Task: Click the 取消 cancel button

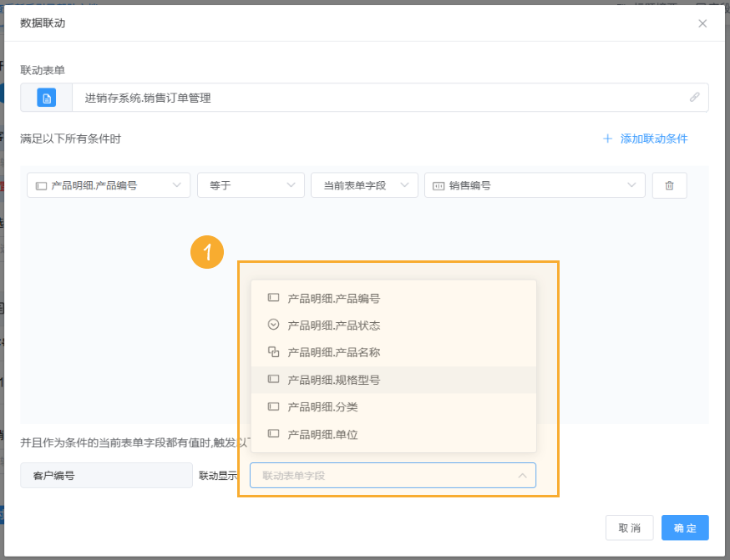Action: click(x=629, y=527)
